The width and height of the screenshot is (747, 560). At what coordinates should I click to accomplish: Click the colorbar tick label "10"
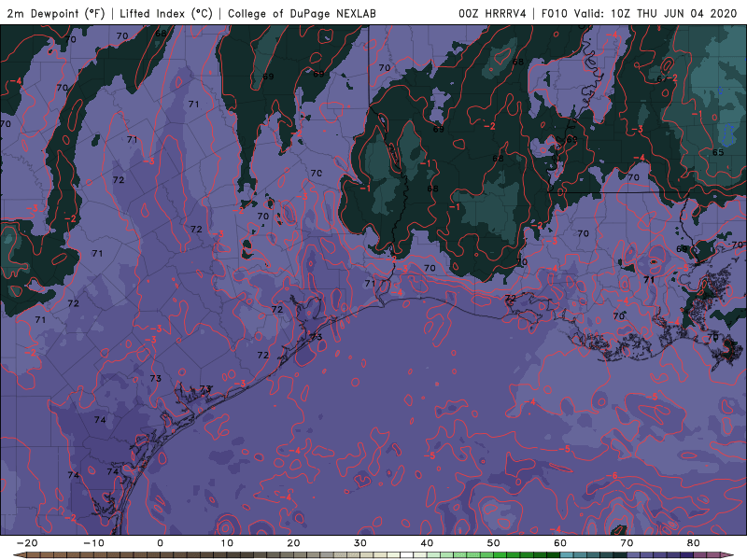click(x=227, y=543)
